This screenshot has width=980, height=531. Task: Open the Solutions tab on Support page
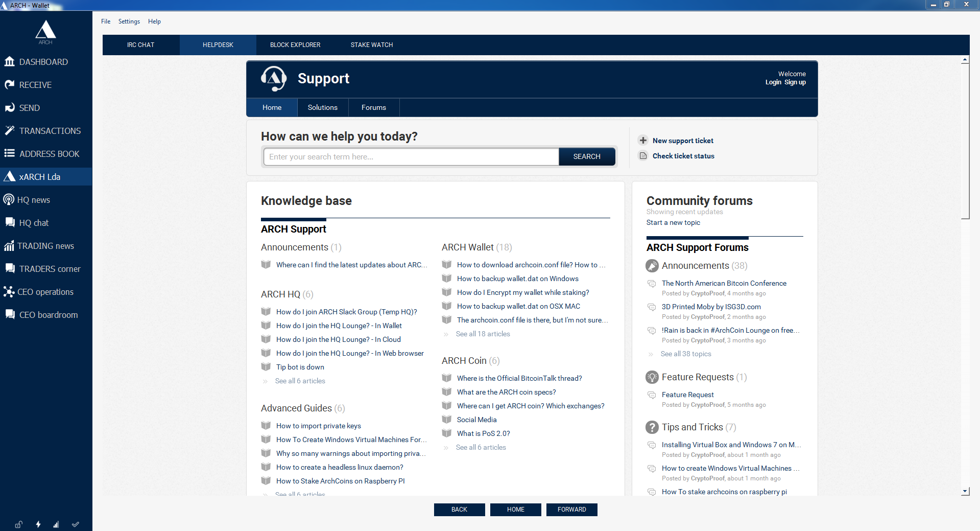coord(323,107)
